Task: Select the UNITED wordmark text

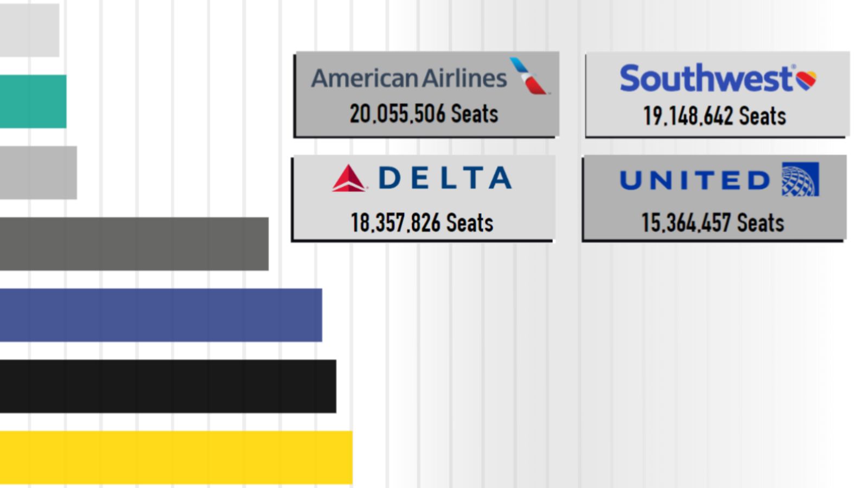Action: 694,181
